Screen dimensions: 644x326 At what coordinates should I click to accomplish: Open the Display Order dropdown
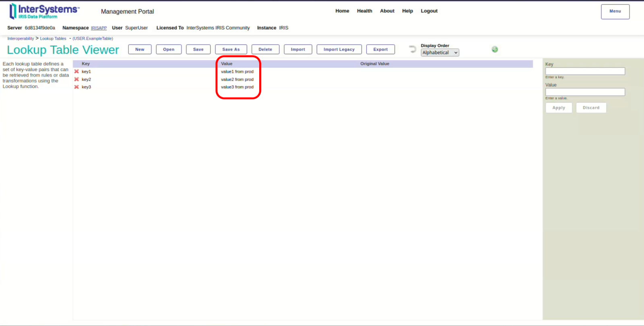coord(440,53)
